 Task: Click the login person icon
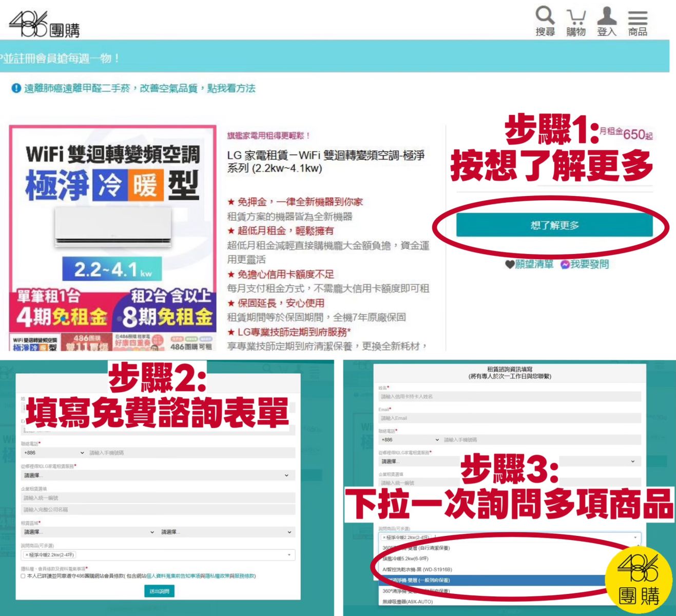pyautogui.click(x=606, y=16)
